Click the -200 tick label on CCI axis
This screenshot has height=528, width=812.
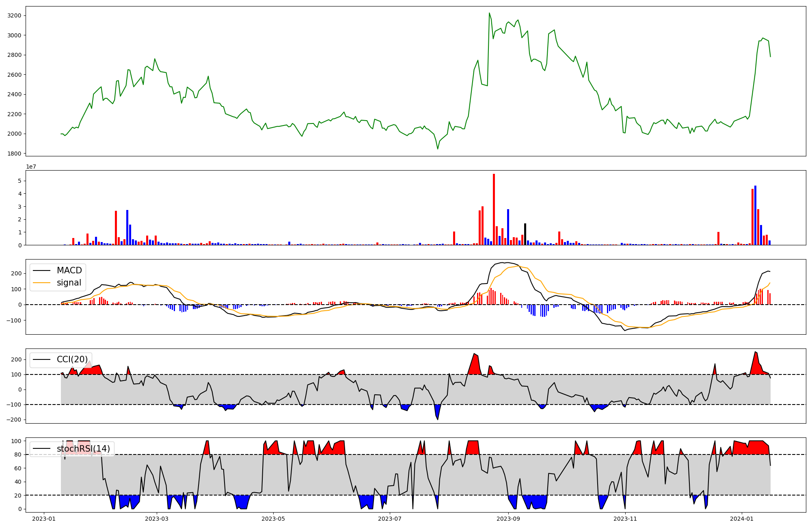[13, 420]
